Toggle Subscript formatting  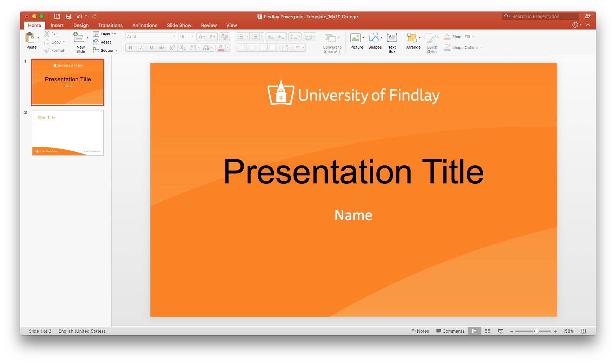coord(183,47)
